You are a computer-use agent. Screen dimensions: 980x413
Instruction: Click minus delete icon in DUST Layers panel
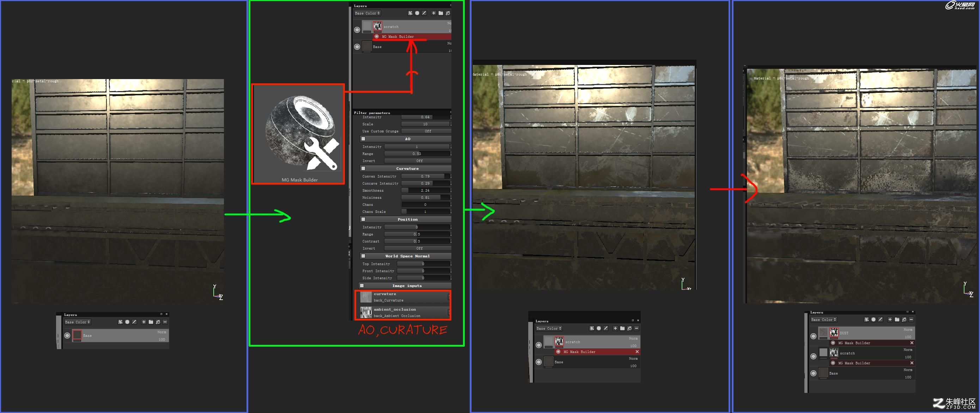pyautogui.click(x=911, y=319)
